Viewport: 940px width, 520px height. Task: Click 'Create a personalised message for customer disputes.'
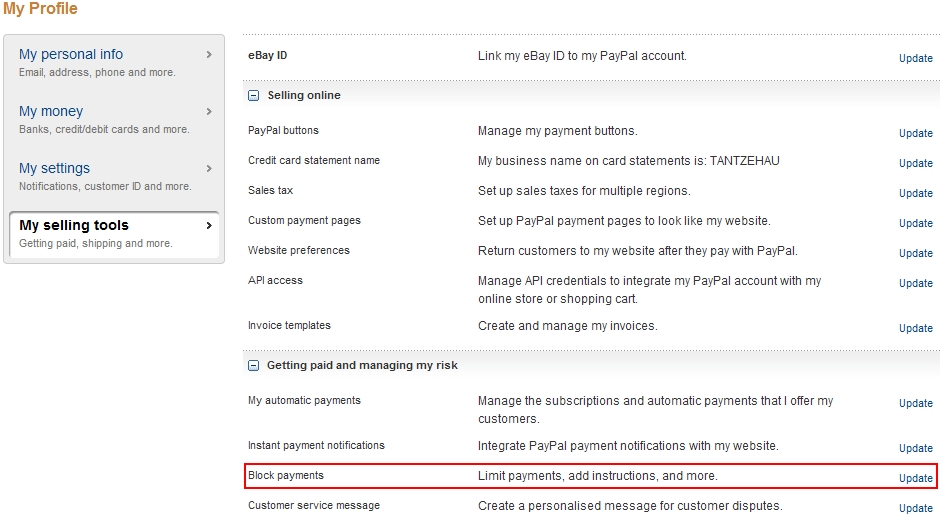click(x=630, y=506)
